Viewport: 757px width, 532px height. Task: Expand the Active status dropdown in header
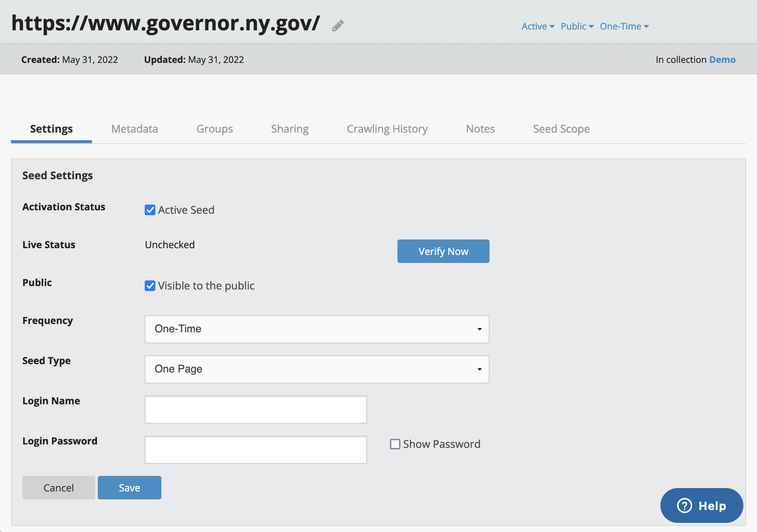click(538, 26)
